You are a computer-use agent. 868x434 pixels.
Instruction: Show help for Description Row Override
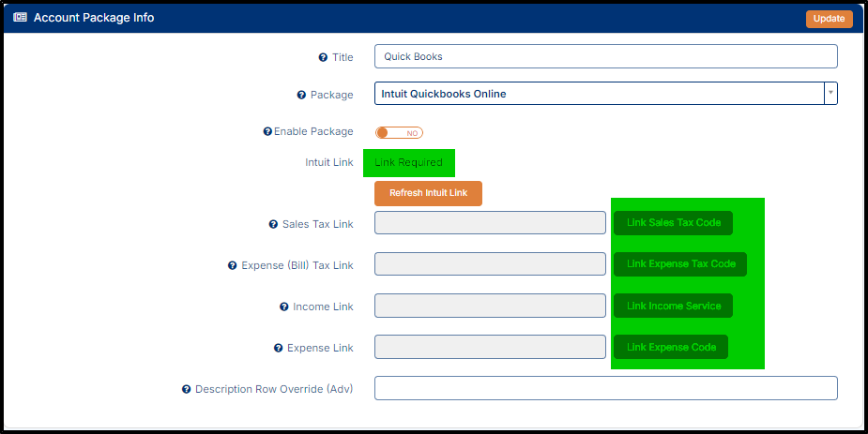point(187,389)
